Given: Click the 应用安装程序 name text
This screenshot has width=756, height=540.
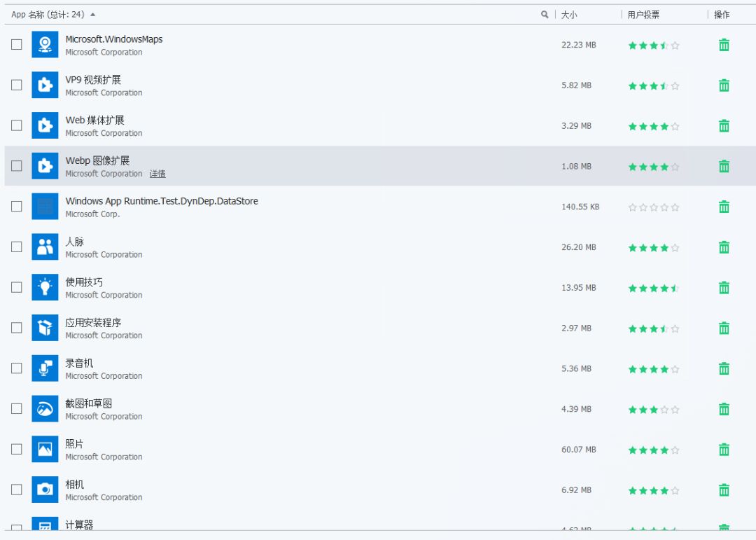Looking at the screenshot, I should pos(94,323).
